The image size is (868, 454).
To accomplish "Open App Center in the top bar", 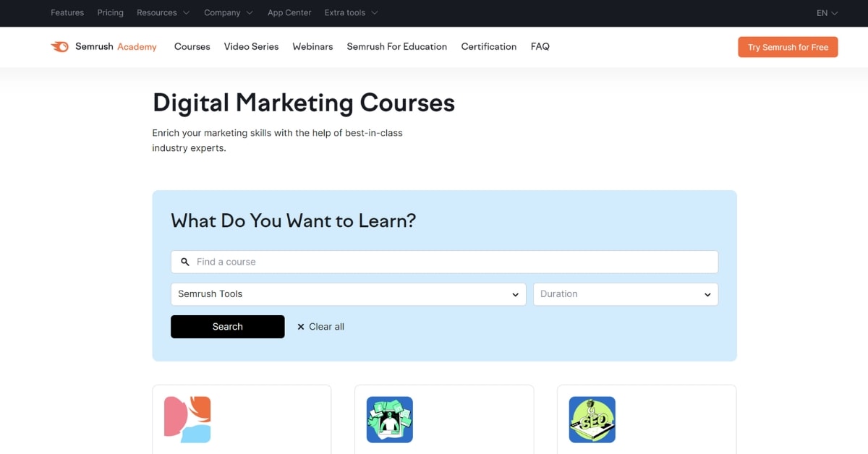I will pyautogui.click(x=289, y=12).
